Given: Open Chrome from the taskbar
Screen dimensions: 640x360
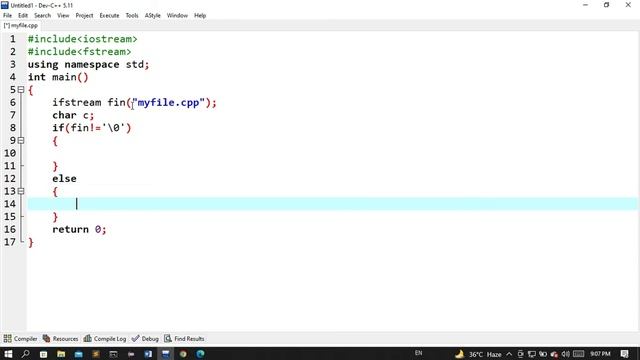Looking at the screenshot, I should (183, 354).
